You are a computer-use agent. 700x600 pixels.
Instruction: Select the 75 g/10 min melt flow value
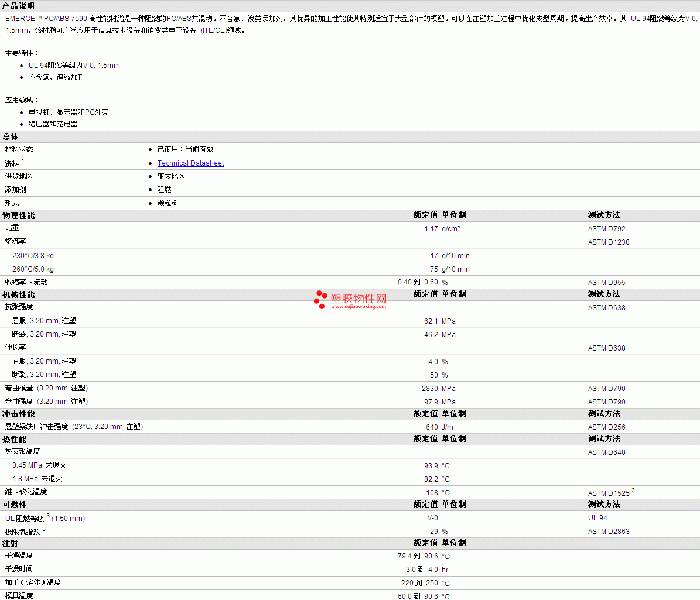click(x=449, y=269)
